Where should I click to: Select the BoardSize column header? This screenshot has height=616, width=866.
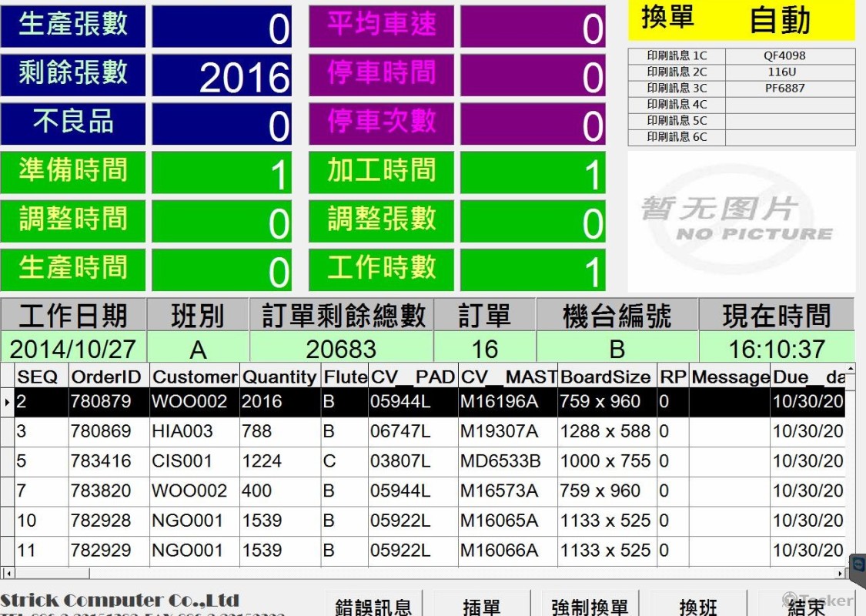(606, 377)
